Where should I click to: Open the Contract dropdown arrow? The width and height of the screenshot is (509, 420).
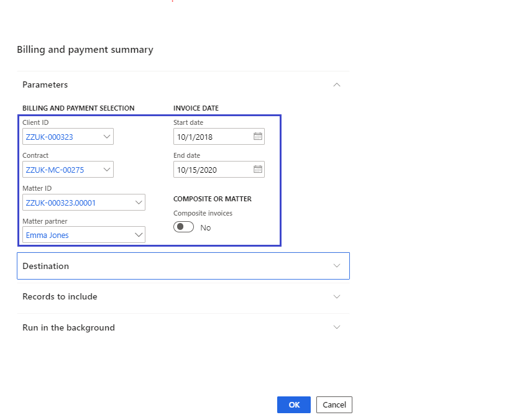[x=107, y=169]
